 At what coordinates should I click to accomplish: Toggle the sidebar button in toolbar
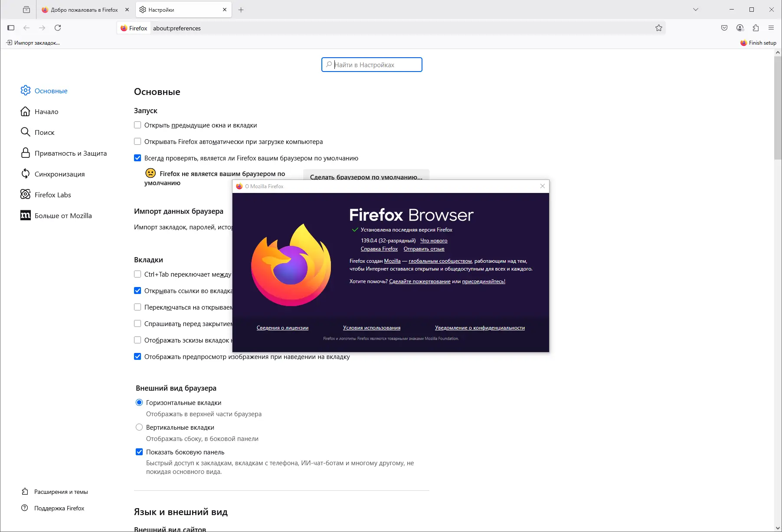(11, 28)
